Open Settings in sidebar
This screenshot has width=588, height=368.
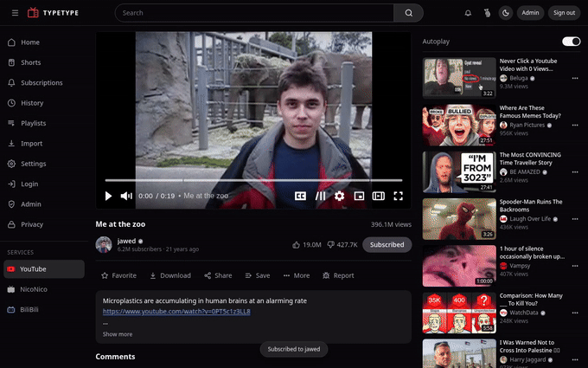(44, 164)
